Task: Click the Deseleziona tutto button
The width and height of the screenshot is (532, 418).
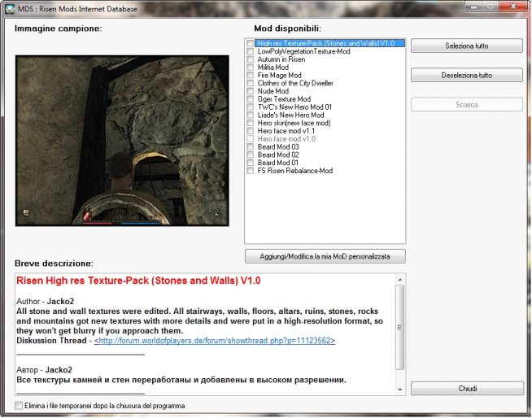Action: pyautogui.click(x=467, y=76)
